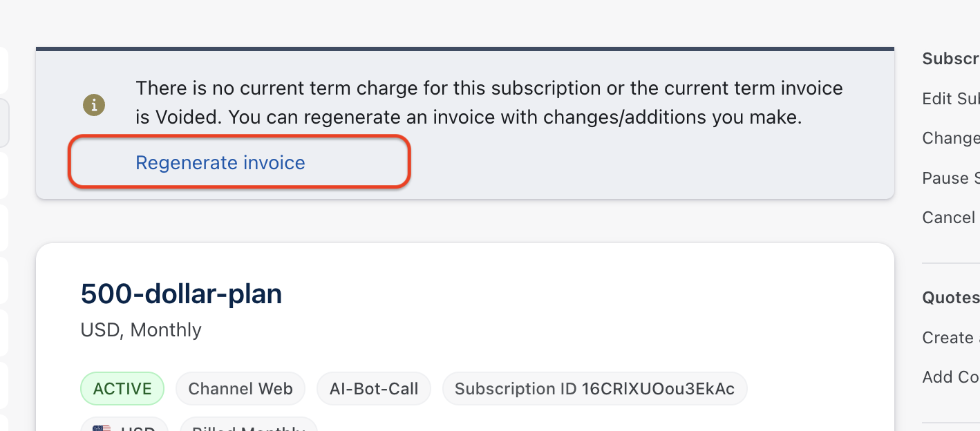Click the Add Co… option under Quotes
This screenshot has height=431, width=980.
pos(951,377)
